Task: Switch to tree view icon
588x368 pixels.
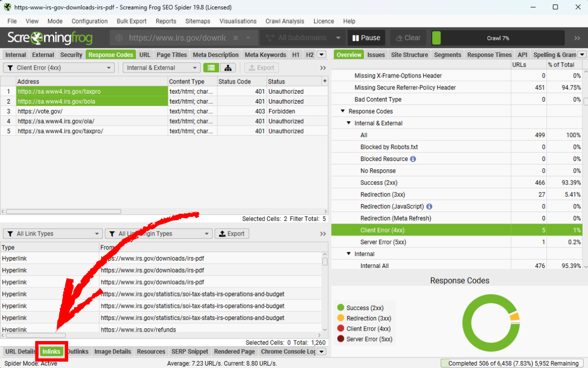Action: pyautogui.click(x=228, y=68)
